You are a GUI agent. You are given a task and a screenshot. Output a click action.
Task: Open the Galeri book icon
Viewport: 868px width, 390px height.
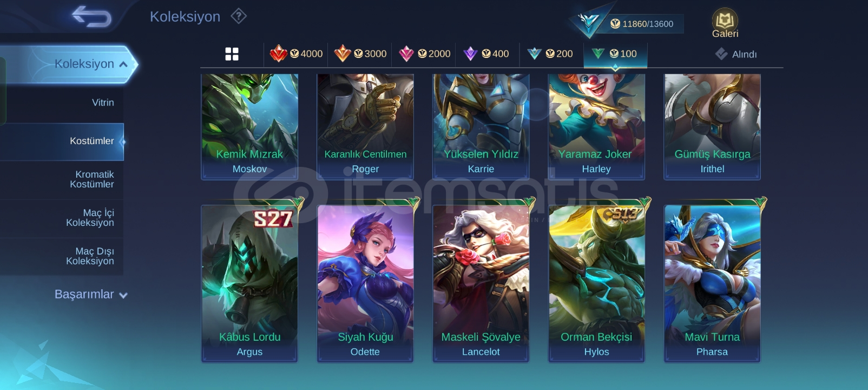pyautogui.click(x=725, y=23)
